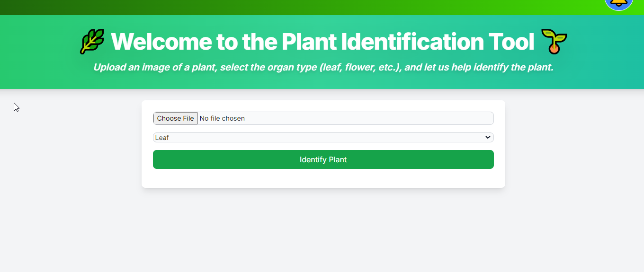Click the herb leaf emoji before the title
Viewport: 644px width, 272px height.
[92, 42]
